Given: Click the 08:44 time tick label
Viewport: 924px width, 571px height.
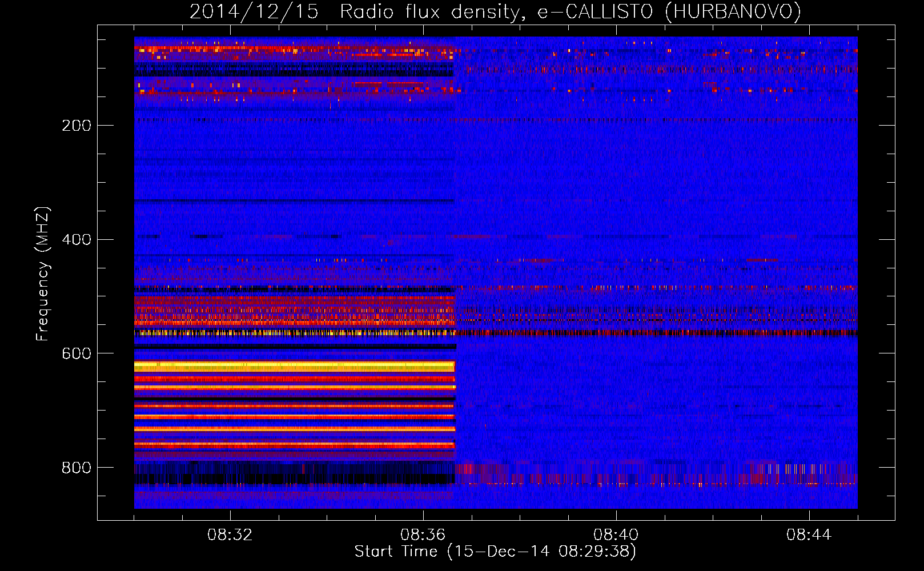Looking at the screenshot, I should [809, 535].
